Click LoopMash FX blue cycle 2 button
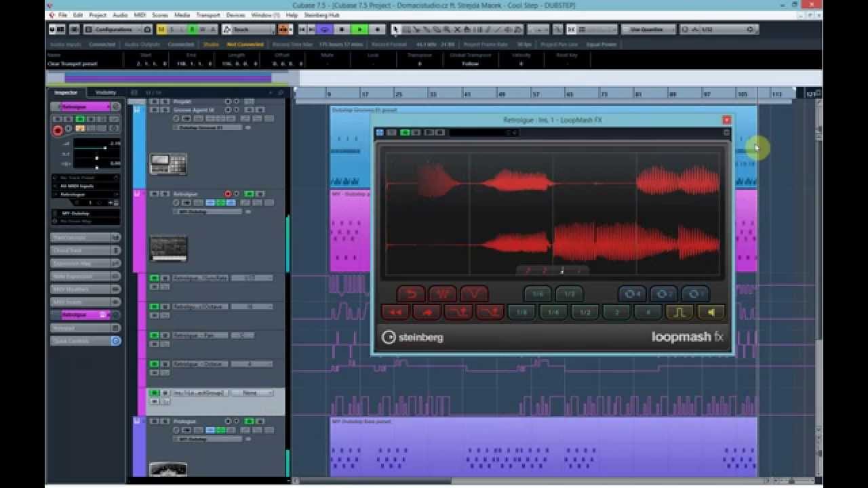The width and height of the screenshot is (868, 488). (664, 294)
